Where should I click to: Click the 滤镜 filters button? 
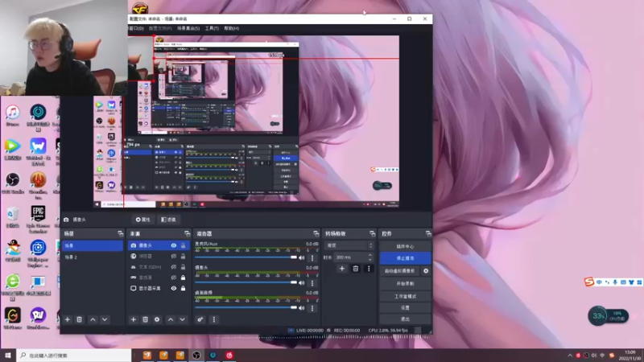click(168, 220)
